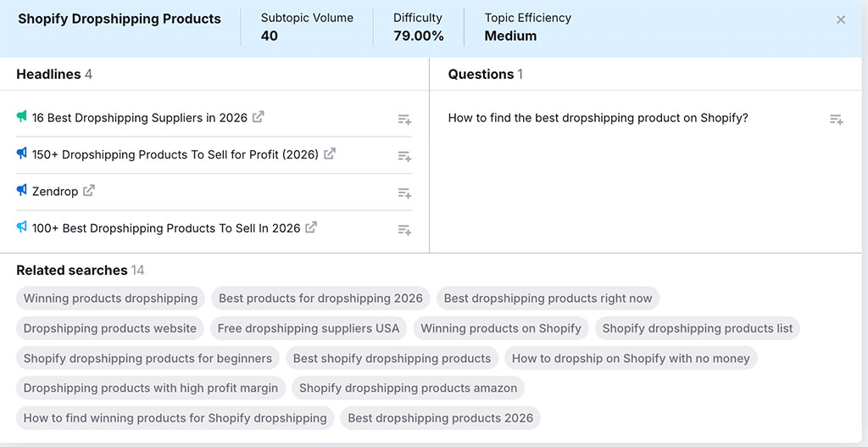Viewport: 868px width, 447px height.
Task: Click the Related searches 14 heading
Action: 81,271
